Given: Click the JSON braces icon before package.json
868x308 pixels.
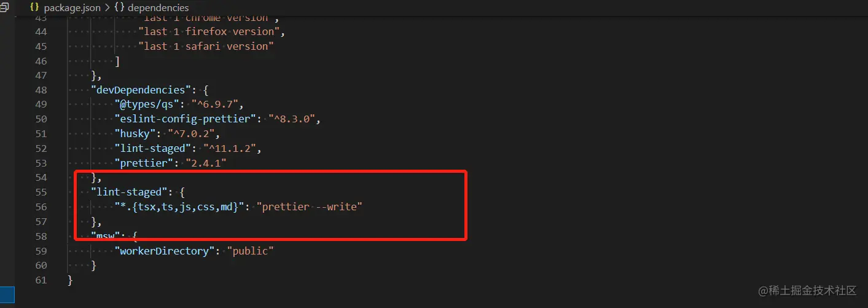Looking at the screenshot, I should [35, 7].
